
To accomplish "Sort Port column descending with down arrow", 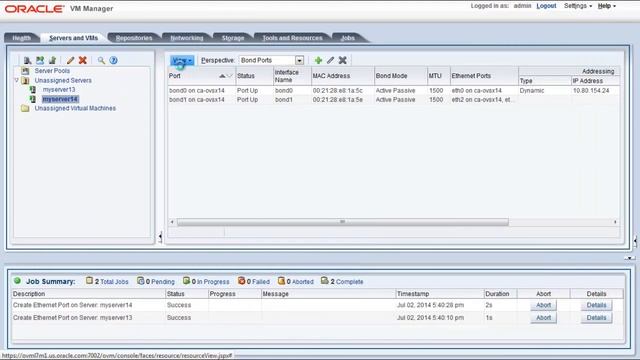I will tap(229, 76).
